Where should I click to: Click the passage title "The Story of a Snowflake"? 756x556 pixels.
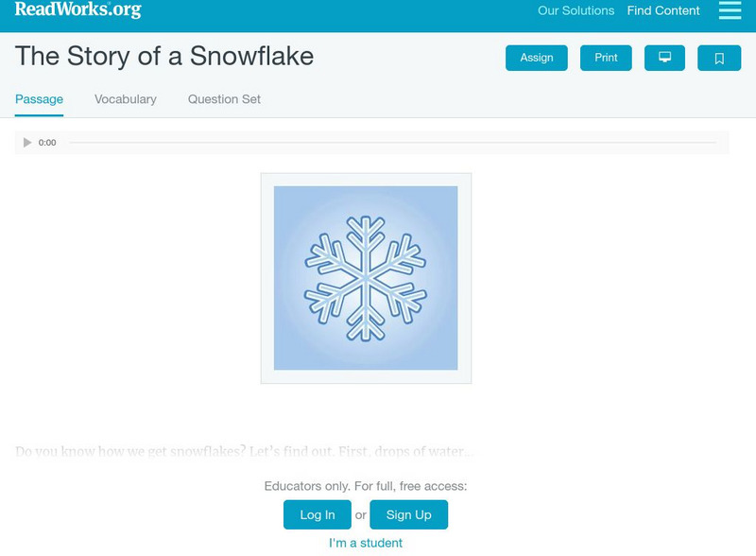(x=164, y=56)
